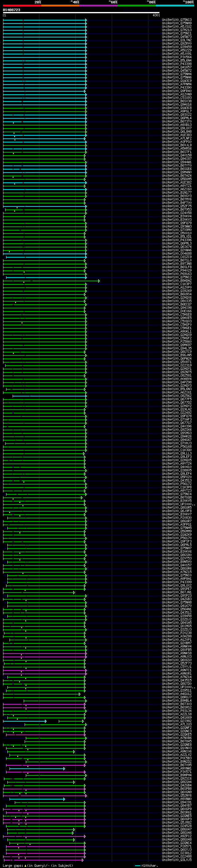The image size is (197, 868).
Task: Click the arrowhead ending the UniRef100_B6TJN1 bar
Action: [x=74, y=592]
